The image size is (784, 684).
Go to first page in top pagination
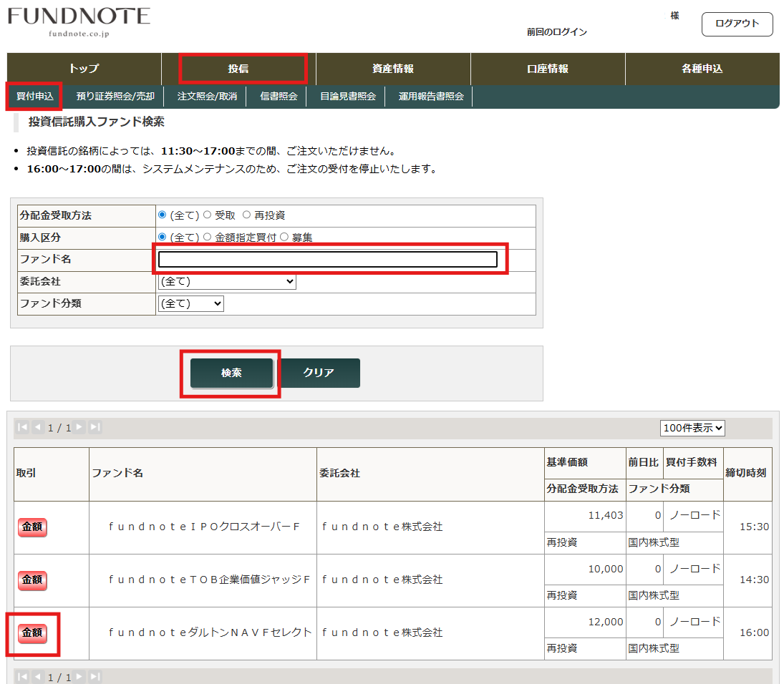22,427
